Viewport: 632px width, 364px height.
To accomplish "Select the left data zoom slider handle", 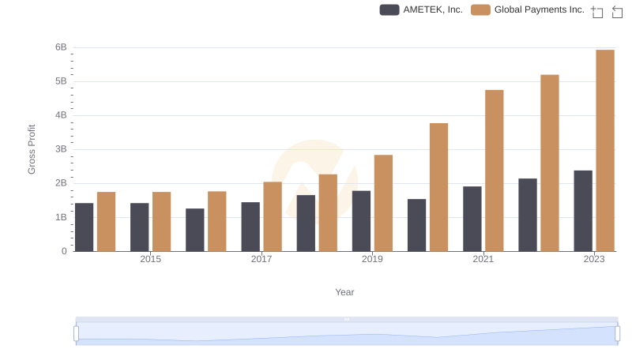I will click(76, 334).
